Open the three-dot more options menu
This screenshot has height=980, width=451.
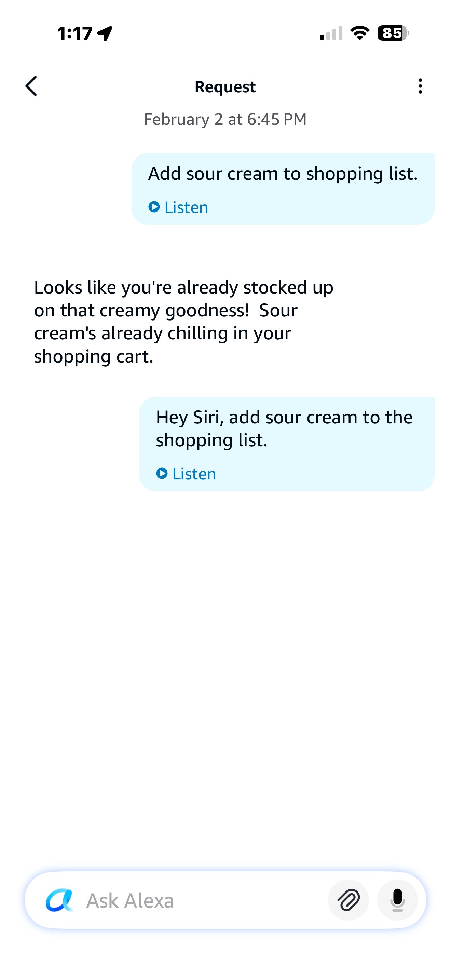(x=420, y=86)
